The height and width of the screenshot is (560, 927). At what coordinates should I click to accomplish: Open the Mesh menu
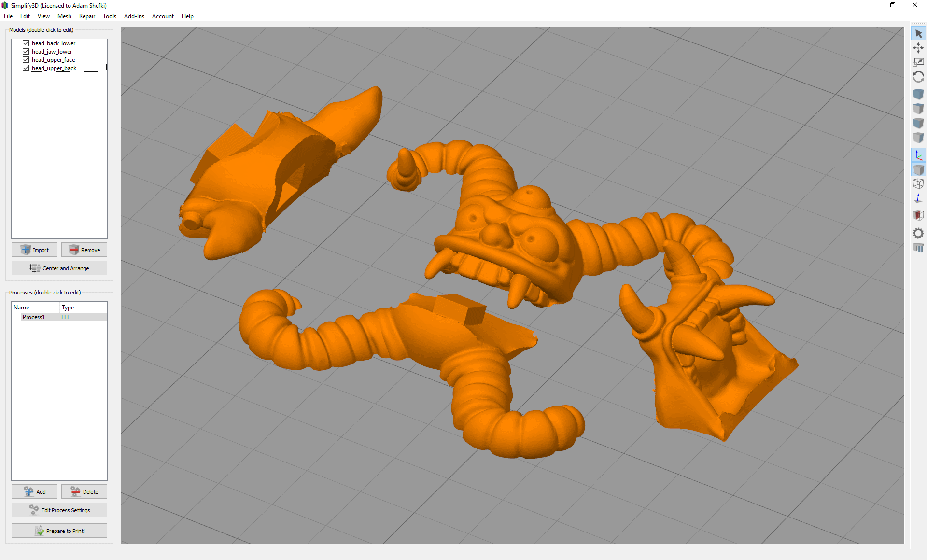64,16
